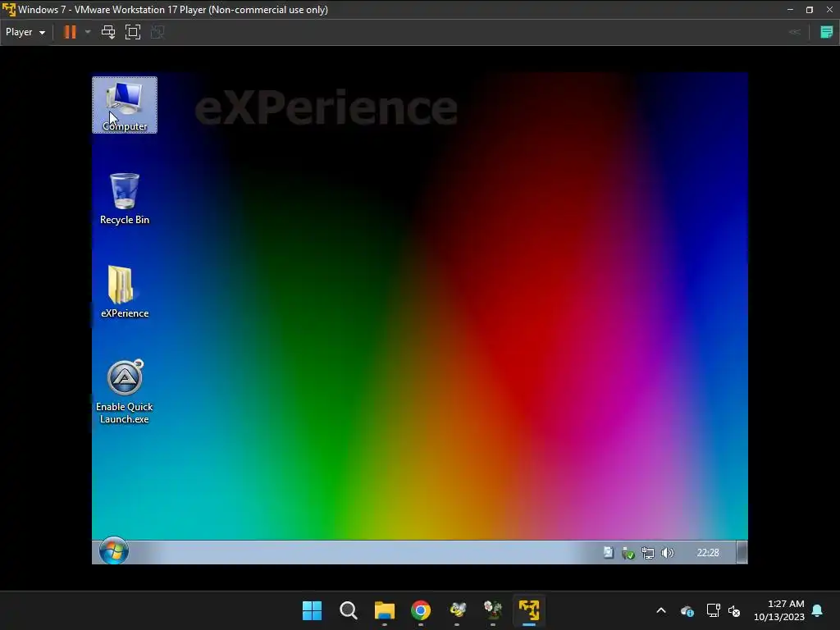
Task: Open the network tray icon in Windows 7
Action: pos(648,553)
